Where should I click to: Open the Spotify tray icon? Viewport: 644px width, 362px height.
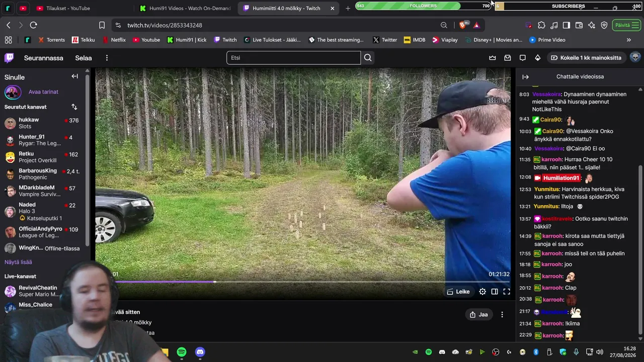tap(429, 352)
